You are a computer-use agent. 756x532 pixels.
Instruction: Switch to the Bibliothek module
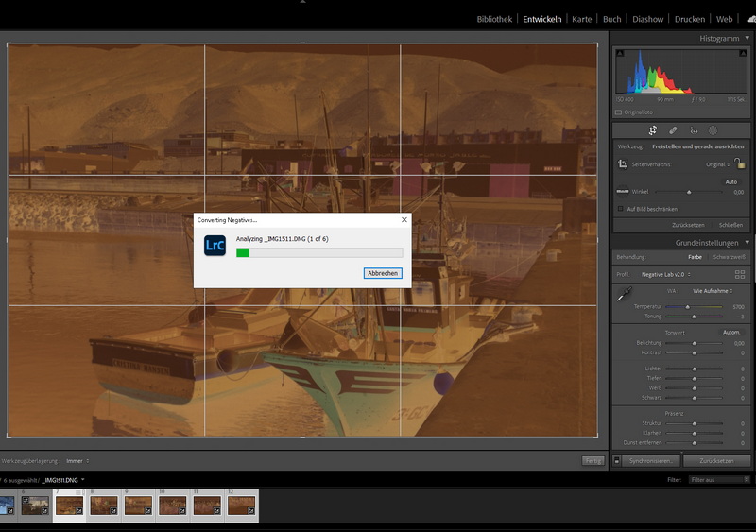point(494,19)
